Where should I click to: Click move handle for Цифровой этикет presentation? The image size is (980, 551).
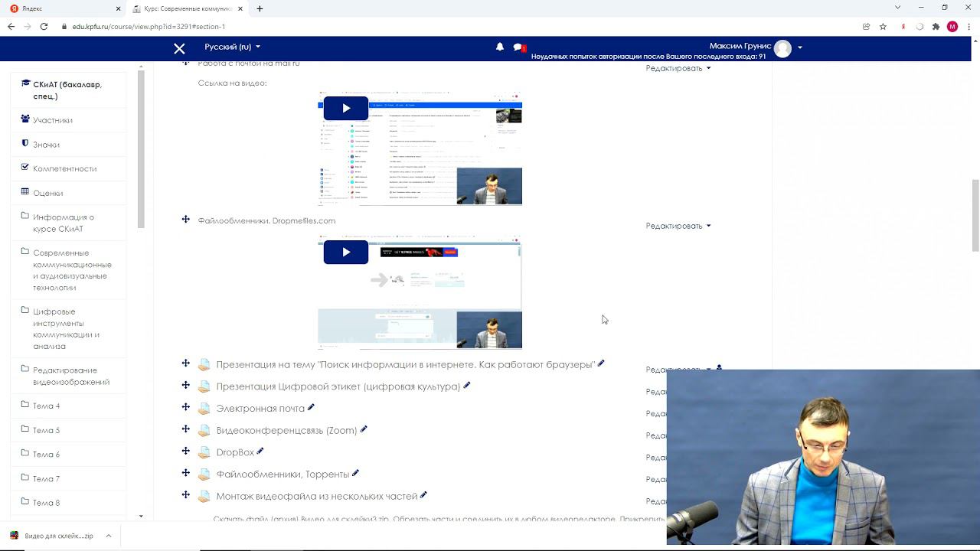pos(186,385)
